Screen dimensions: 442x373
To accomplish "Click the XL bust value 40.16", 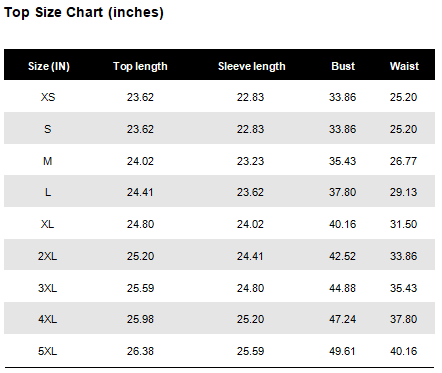I will (x=342, y=224).
